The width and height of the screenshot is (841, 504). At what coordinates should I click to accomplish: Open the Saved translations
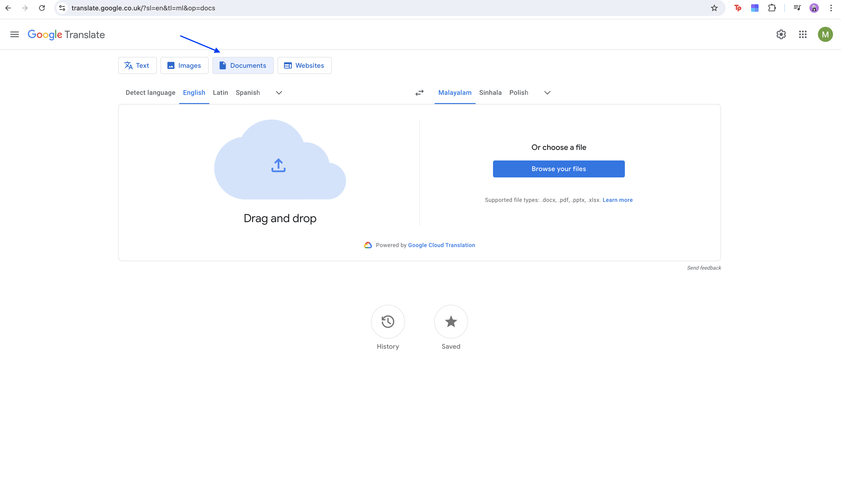451,321
